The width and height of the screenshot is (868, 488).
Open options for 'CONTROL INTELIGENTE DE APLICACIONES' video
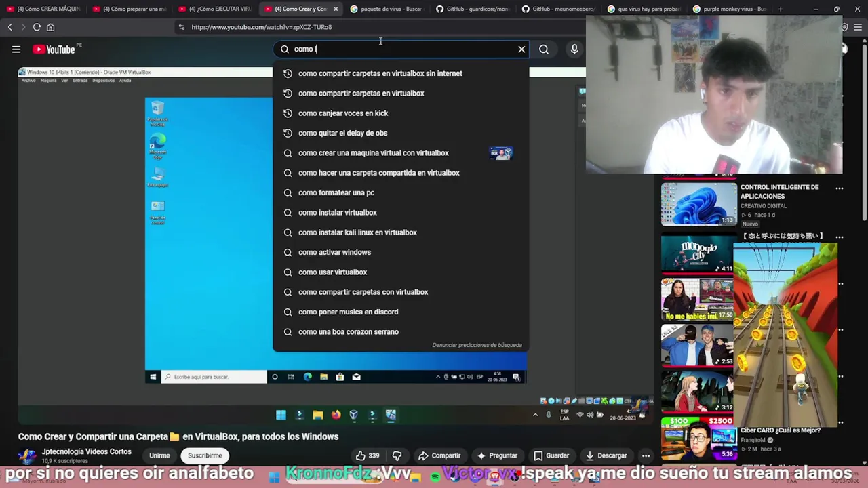click(839, 188)
